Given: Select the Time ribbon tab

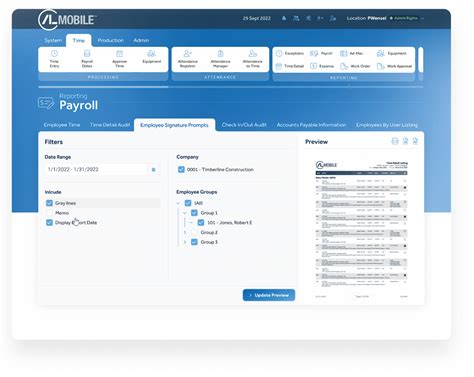Looking at the screenshot, I should click(x=79, y=40).
